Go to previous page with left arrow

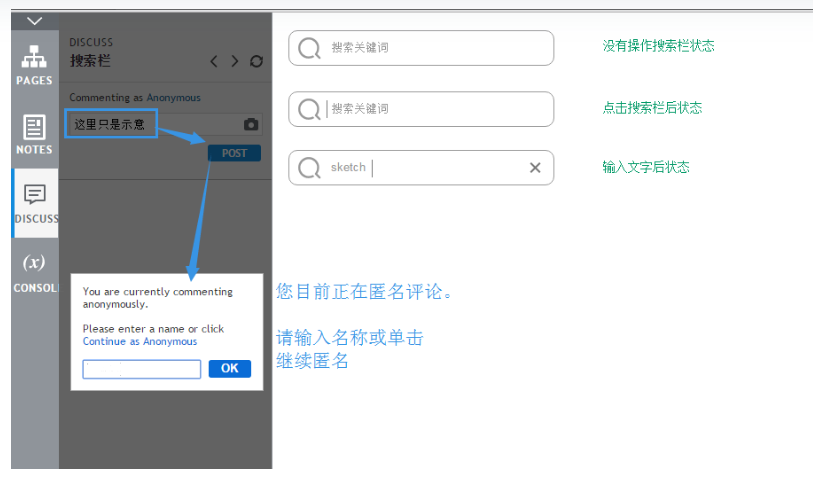pyautogui.click(x=214, y=62)
